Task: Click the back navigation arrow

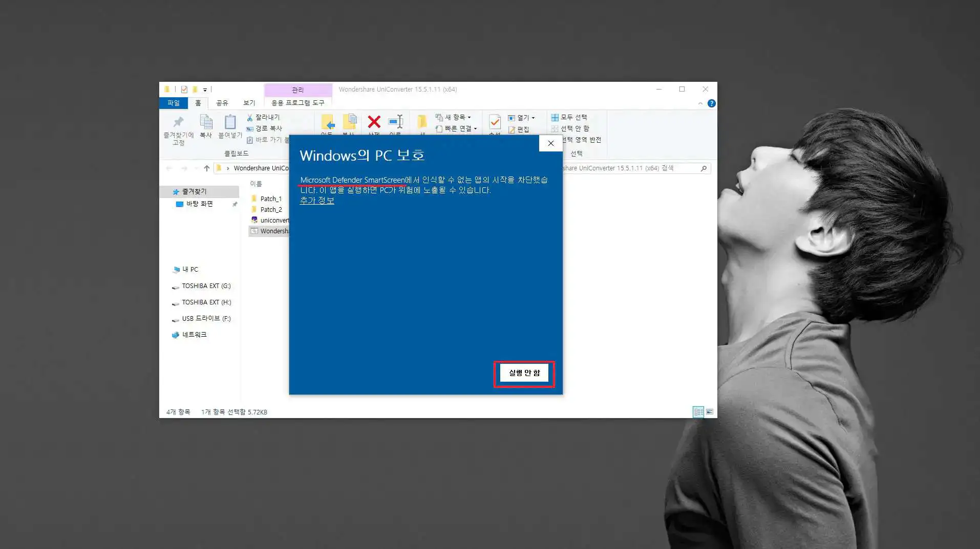Action: (x=169, y=168)
